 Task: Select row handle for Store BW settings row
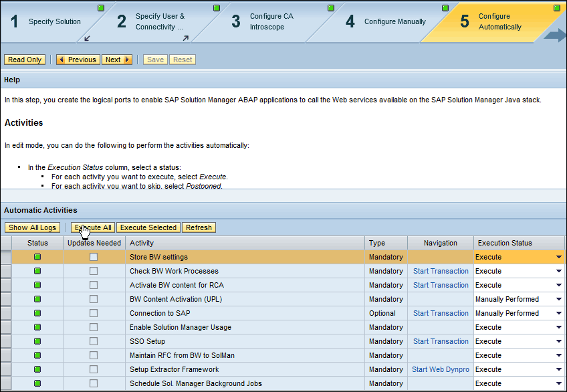point(5,257)
